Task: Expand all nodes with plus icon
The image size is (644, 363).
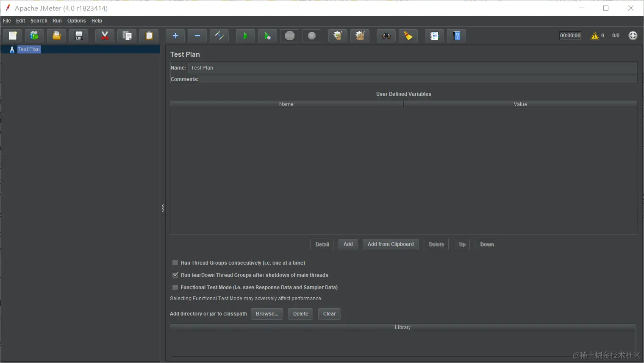Action: [x=175, y=36]
